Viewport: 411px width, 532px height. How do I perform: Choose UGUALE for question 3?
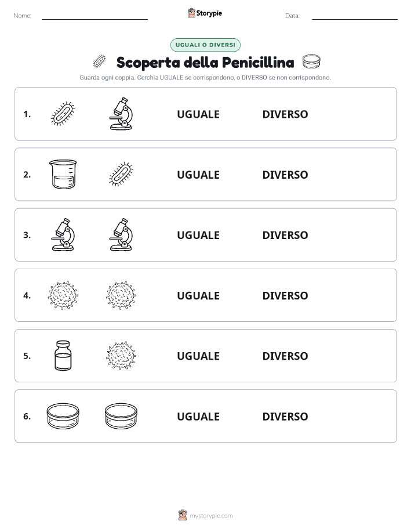[198, 235]
